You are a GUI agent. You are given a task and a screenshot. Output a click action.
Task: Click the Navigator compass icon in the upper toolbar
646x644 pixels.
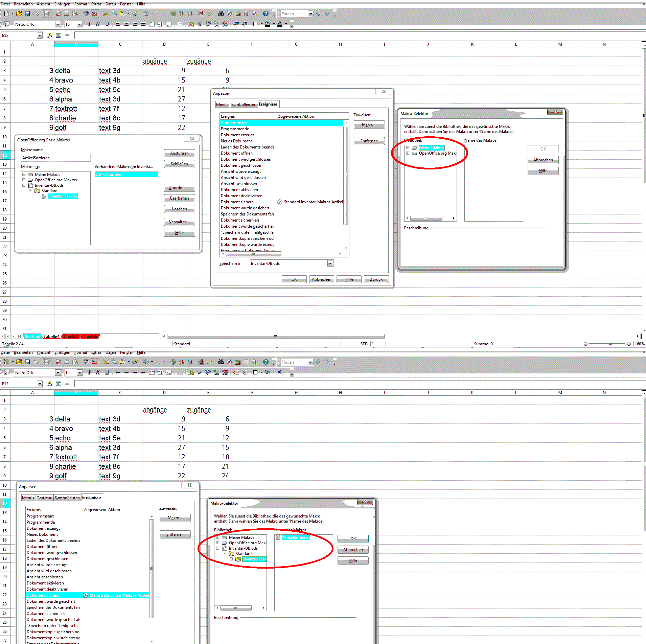pos(229,14)
